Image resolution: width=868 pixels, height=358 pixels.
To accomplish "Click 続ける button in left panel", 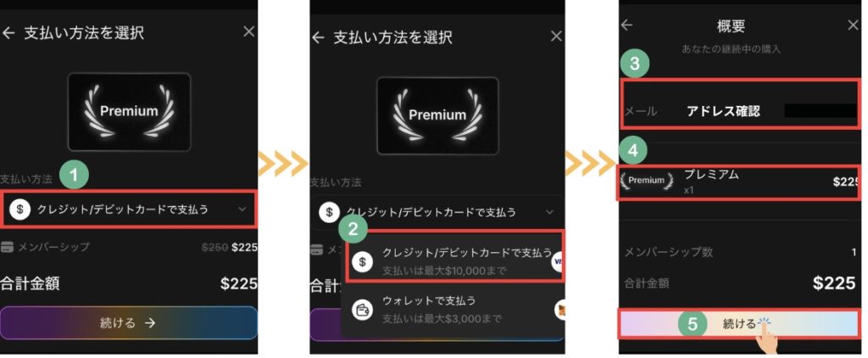I will click(x=129, y=323).
